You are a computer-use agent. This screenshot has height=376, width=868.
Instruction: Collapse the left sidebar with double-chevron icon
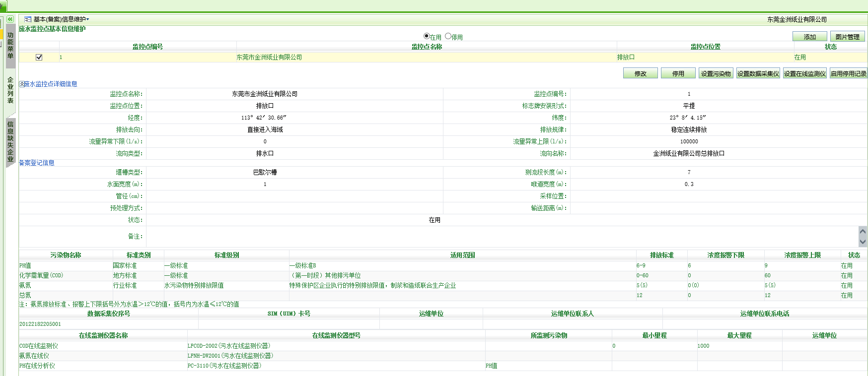tap(10, 19)
